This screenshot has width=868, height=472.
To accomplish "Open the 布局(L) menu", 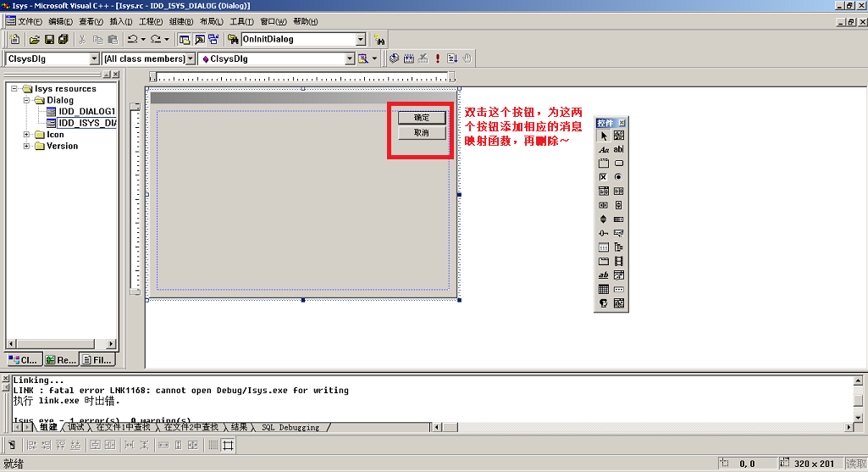I will tap(212, 21).
